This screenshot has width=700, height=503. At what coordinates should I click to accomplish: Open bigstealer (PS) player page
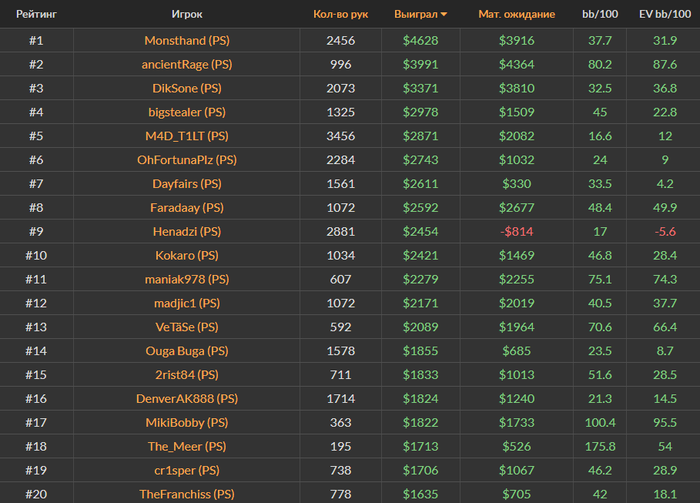coord(187,112)
